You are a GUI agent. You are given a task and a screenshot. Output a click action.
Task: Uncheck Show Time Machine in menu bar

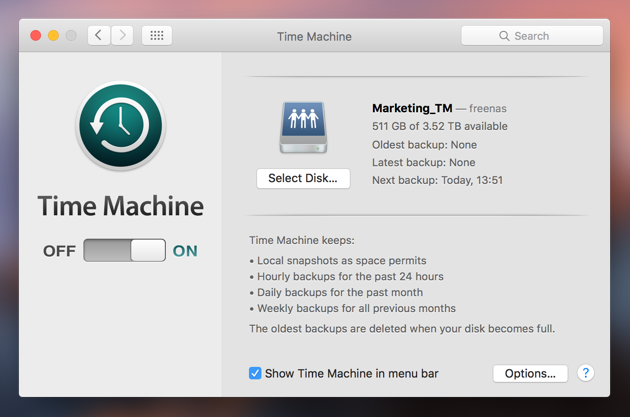pos(255,373)
